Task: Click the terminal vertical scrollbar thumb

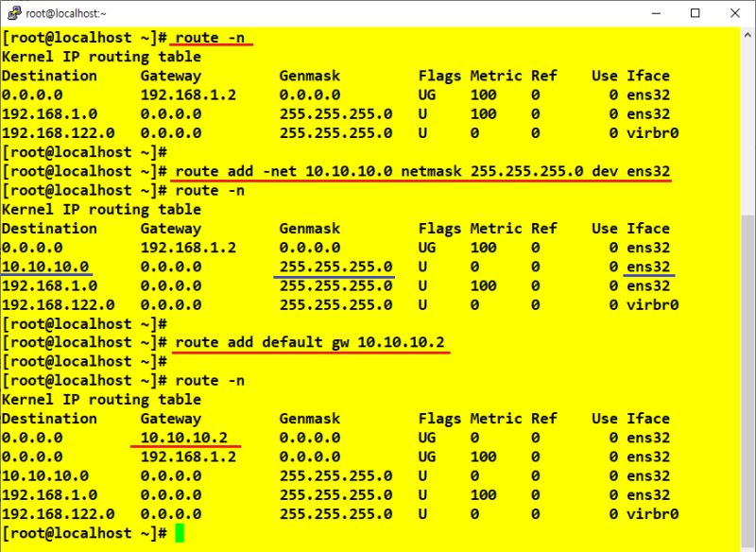Action: 747,381
